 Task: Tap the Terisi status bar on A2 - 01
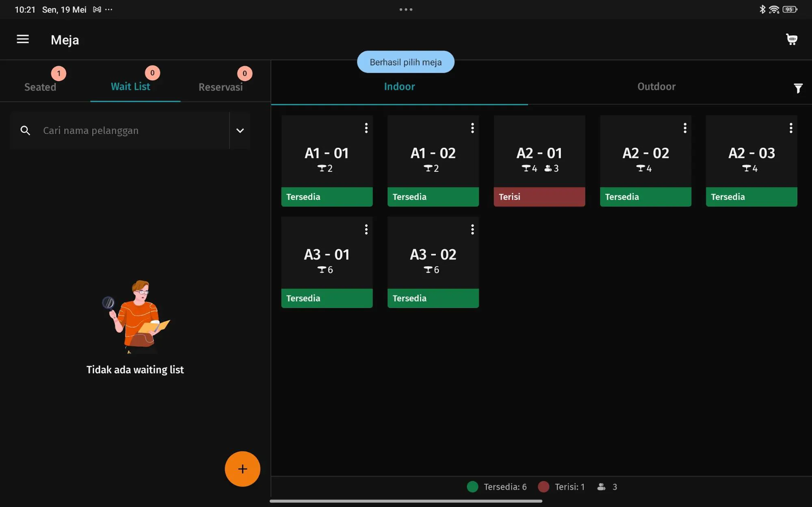click(539, 197)
